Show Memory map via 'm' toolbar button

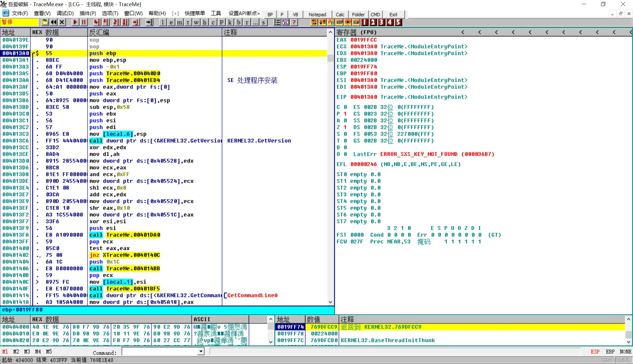point(180,22)
